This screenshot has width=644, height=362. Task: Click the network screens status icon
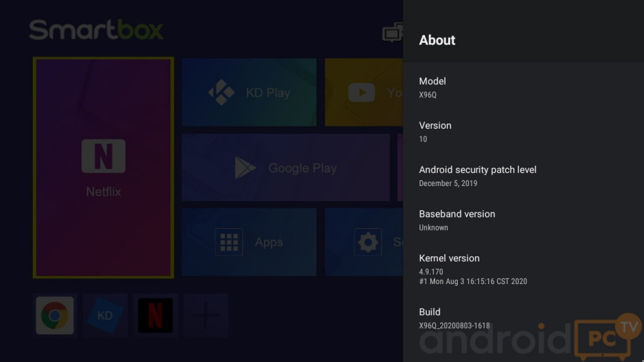point(392,32)
